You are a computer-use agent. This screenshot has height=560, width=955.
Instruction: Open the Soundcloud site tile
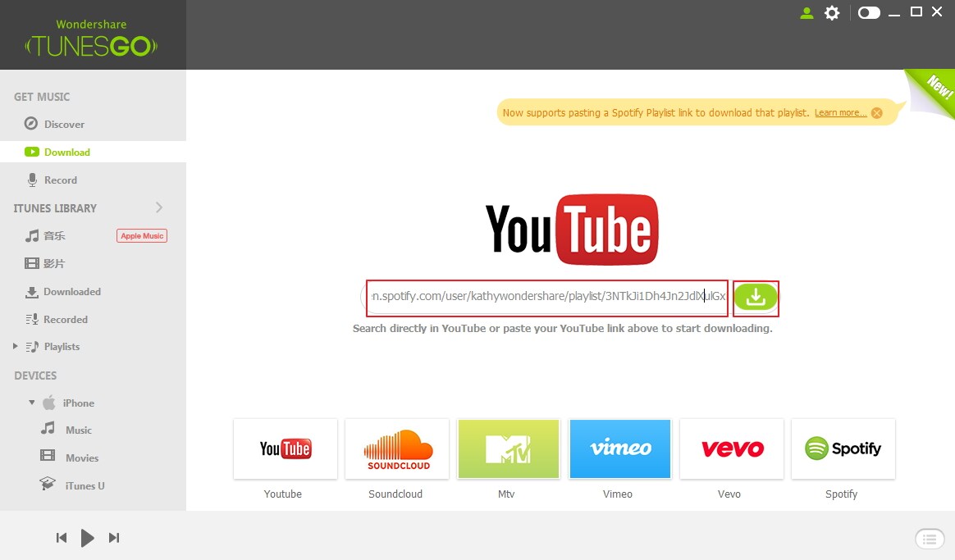[x=397, y=448]
